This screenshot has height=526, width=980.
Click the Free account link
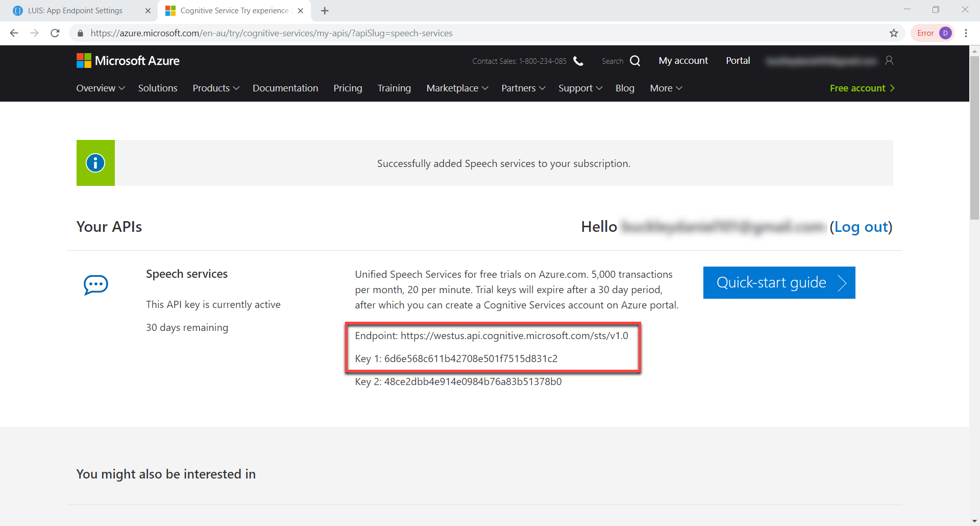[x=862, y=88]
